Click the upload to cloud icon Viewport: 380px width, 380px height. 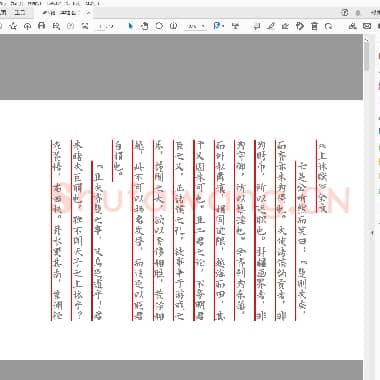(27, 26)
